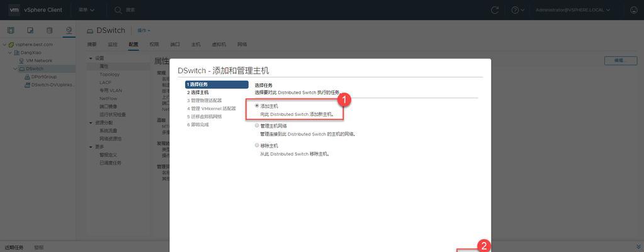
Task: Open 端口镜像 in settings list
Action: (x=108, y=106)
